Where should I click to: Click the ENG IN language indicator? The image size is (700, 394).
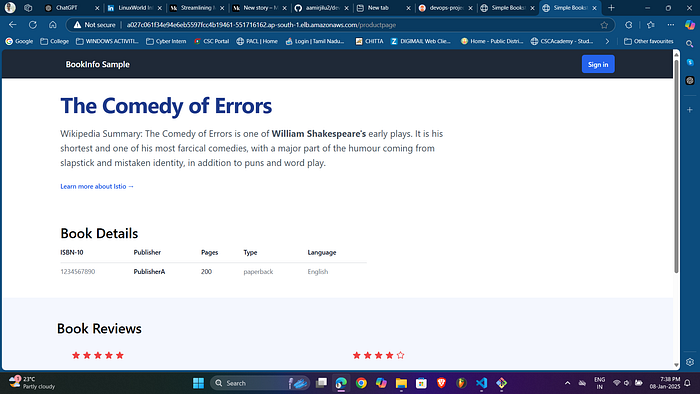[x=600, y=383]
